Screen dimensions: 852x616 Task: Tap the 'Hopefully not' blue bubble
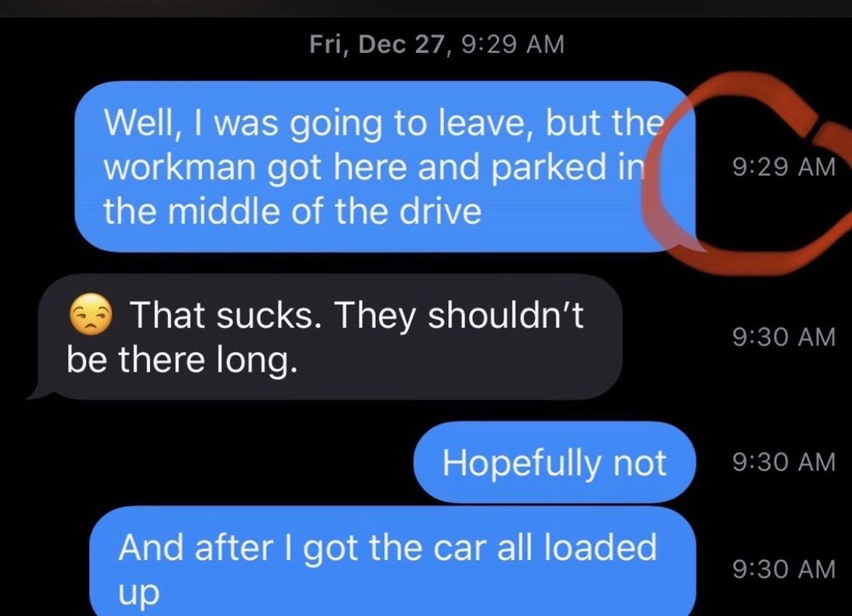click(555, 463)
